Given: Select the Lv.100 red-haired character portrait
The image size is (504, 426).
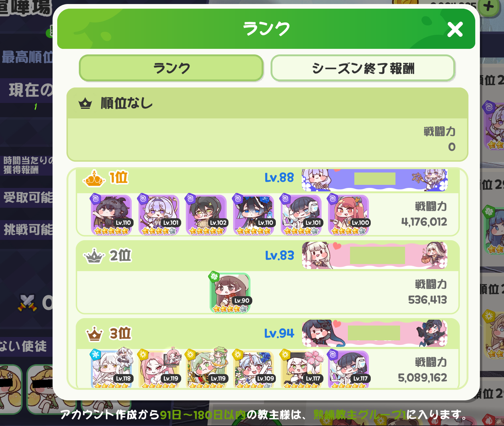Looking at the screenshot, I should [x=348, y=215].
